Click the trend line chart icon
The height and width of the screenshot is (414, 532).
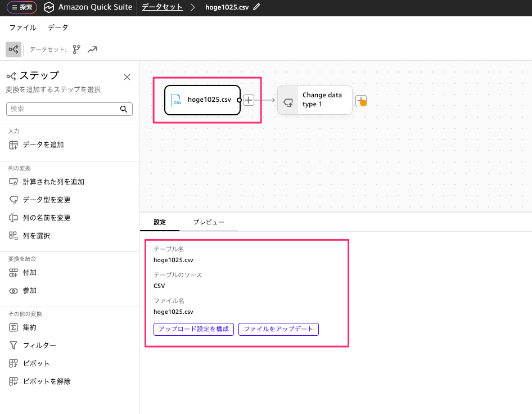click(x=92, y=49)
